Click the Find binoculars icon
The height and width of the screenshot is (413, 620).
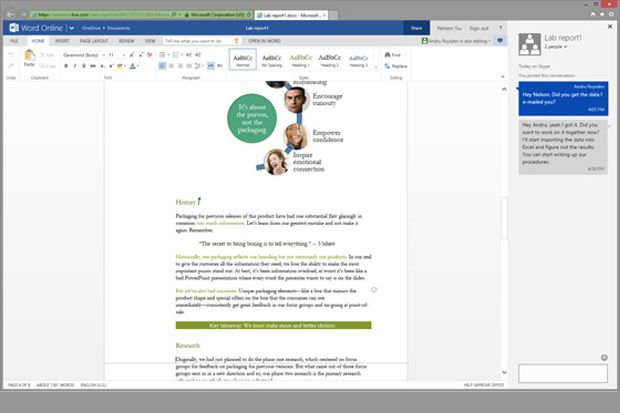point(388,55)
